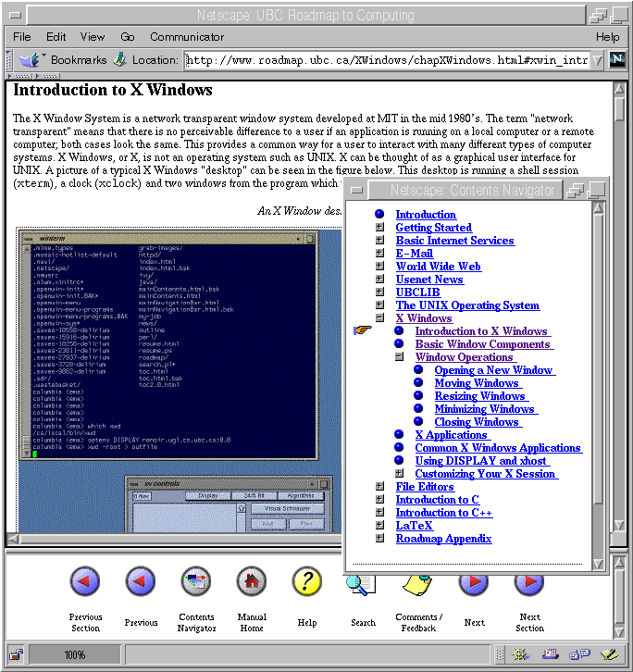Click the Netscape N logo icon
Viewport: 633px width, 672px height.
pos(617,60)
